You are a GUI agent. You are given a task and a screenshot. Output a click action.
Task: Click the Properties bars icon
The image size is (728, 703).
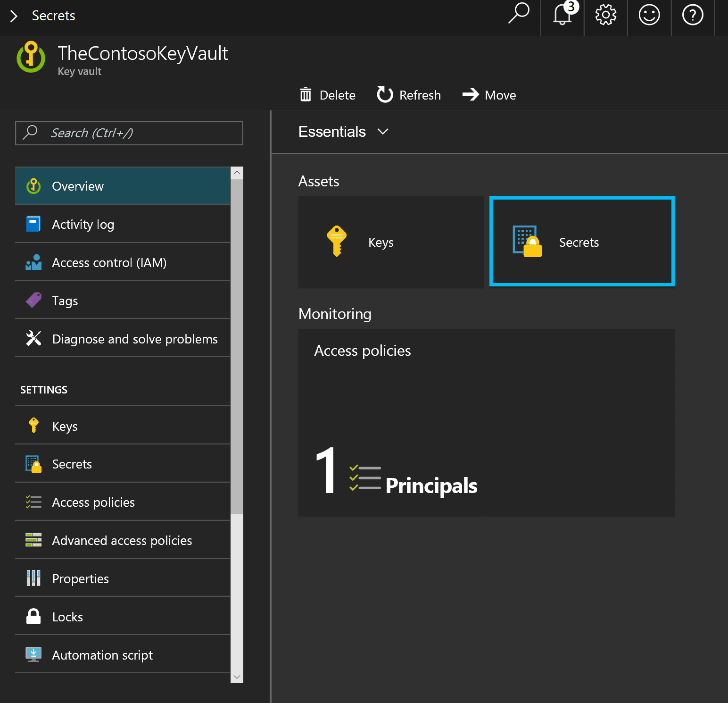[x=33, y=578]
